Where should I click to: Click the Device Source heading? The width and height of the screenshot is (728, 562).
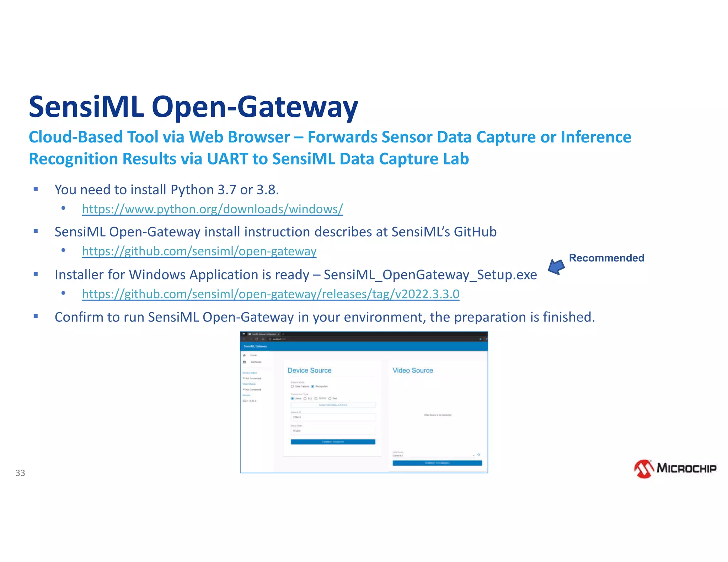pos(309,371)
